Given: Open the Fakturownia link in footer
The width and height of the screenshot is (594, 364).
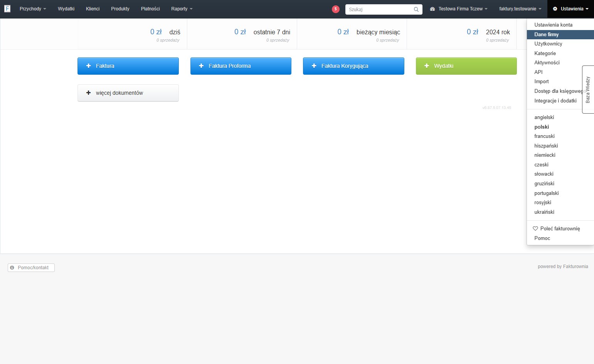Looking at the screenshot, I should pyautogui.click(x=575, y=267).
